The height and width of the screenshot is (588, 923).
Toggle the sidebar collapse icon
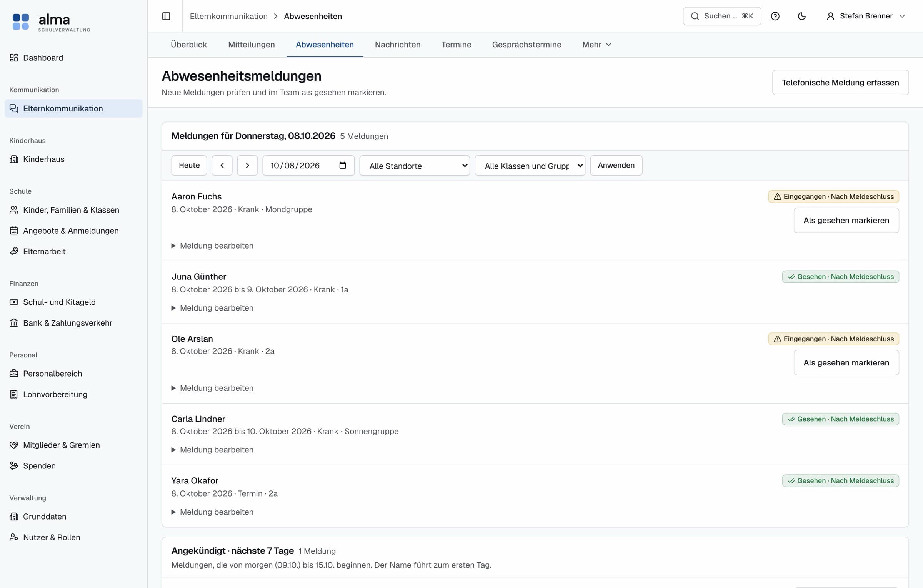(166, 16)
